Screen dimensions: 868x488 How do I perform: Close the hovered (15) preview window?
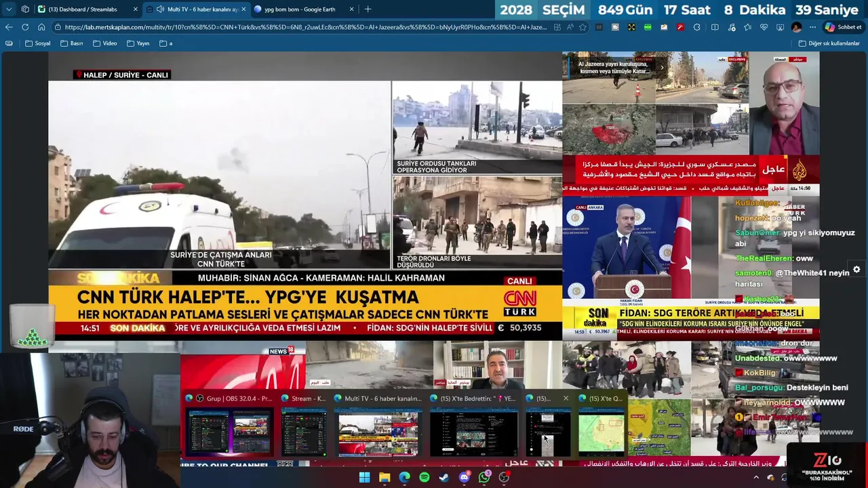[x=566, y=399]
